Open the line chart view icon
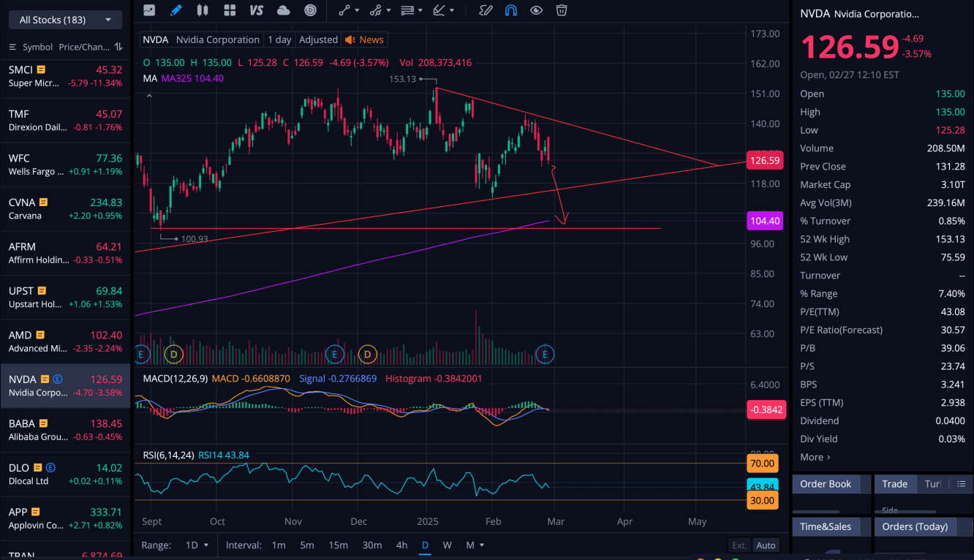The image size is (974, 560). [x=149, y=10]
